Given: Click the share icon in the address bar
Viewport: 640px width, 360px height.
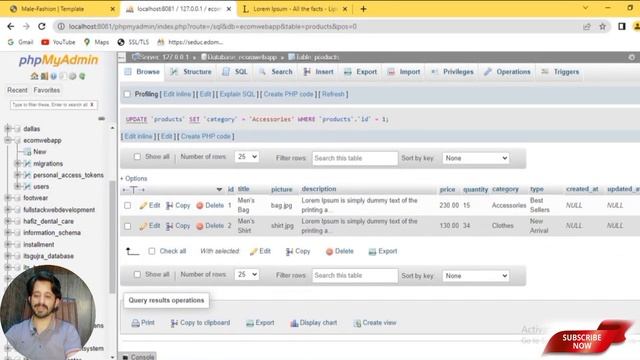Looking at the screenshot, I should pos(587,27).
